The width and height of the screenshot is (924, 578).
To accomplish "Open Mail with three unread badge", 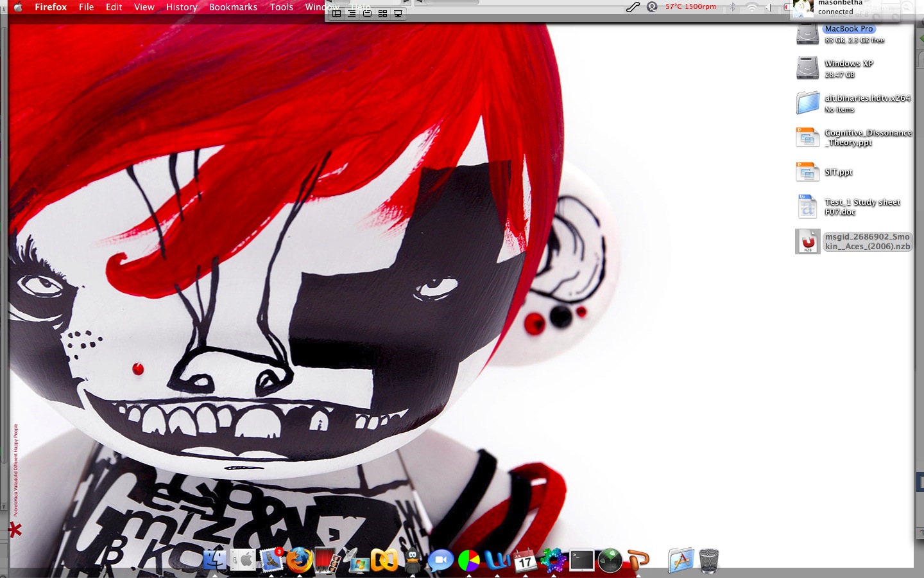I will 271,560.
